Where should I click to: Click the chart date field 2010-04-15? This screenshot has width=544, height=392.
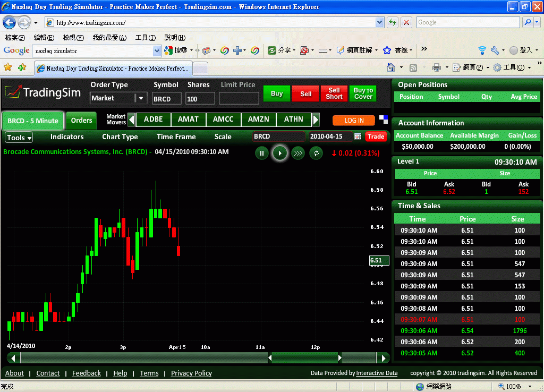coord(330,137)
